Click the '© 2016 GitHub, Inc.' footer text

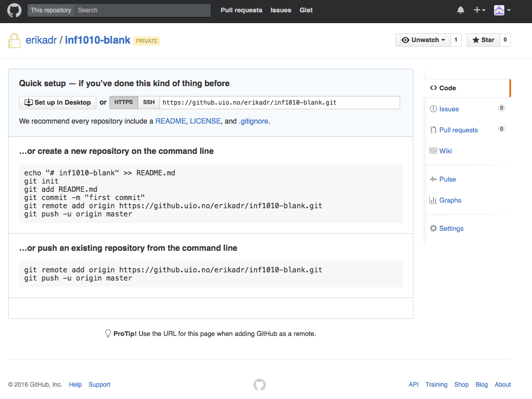tap(35, 385)
